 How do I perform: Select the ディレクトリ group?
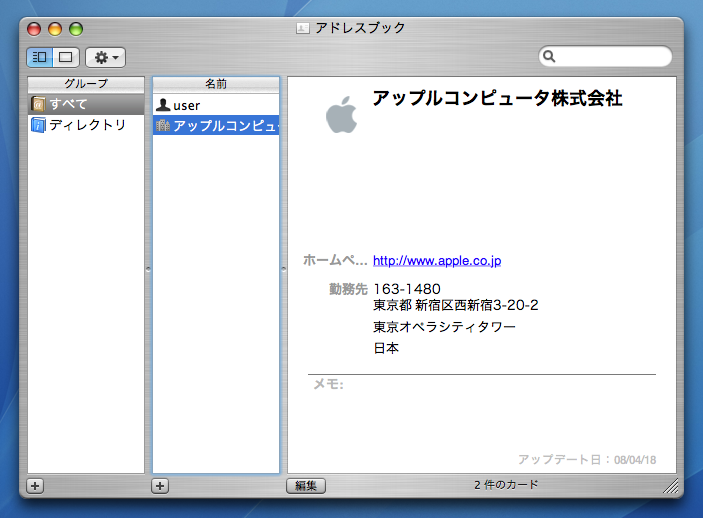[x=86, y=125]
